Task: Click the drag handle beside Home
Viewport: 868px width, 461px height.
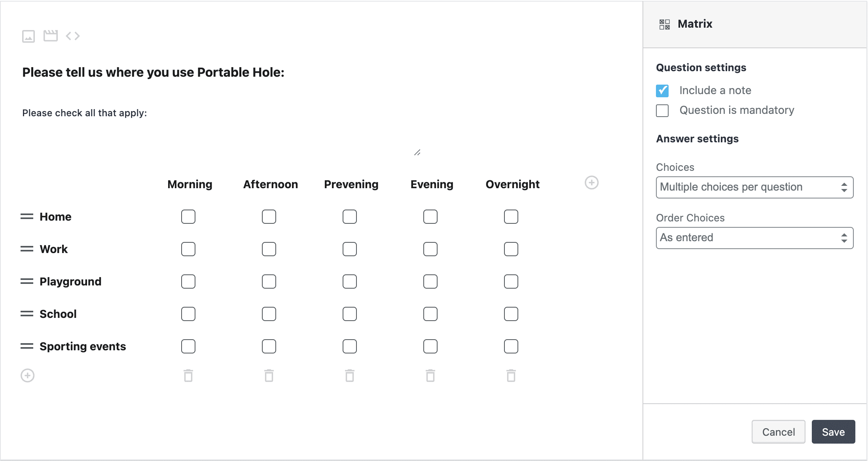Action: pyautogui.click(x=27, y=216)
